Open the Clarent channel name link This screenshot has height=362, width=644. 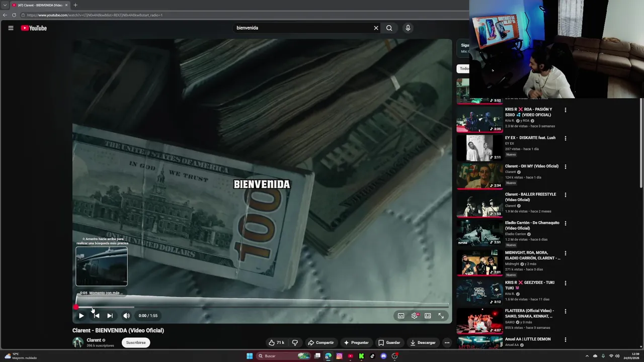point(94,340)
